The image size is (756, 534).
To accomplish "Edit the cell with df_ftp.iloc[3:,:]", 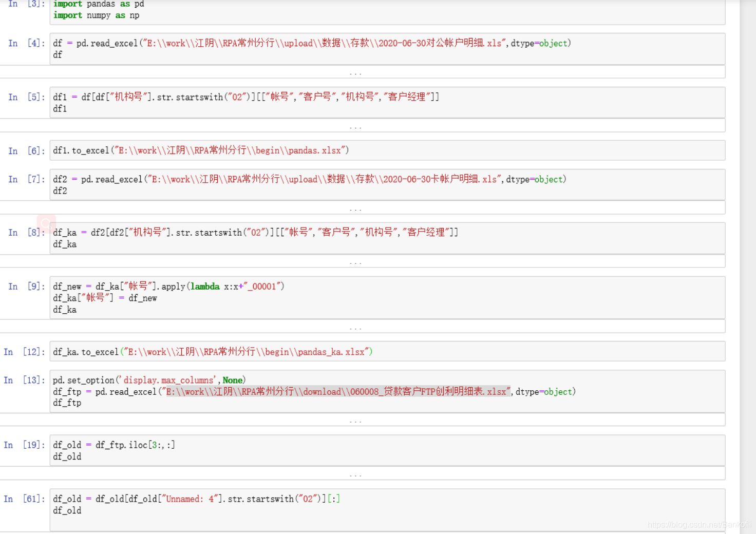I will coord(387,451).
